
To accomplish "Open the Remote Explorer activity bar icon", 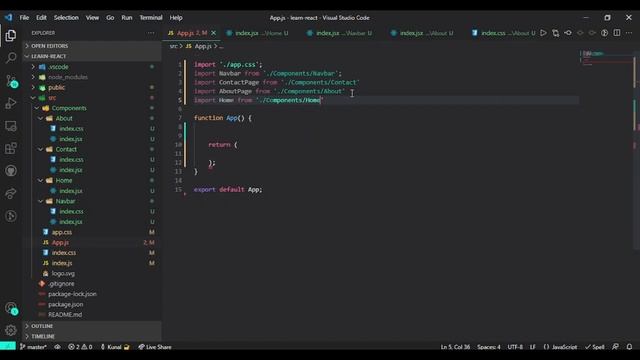I will [x=11, y=126].
